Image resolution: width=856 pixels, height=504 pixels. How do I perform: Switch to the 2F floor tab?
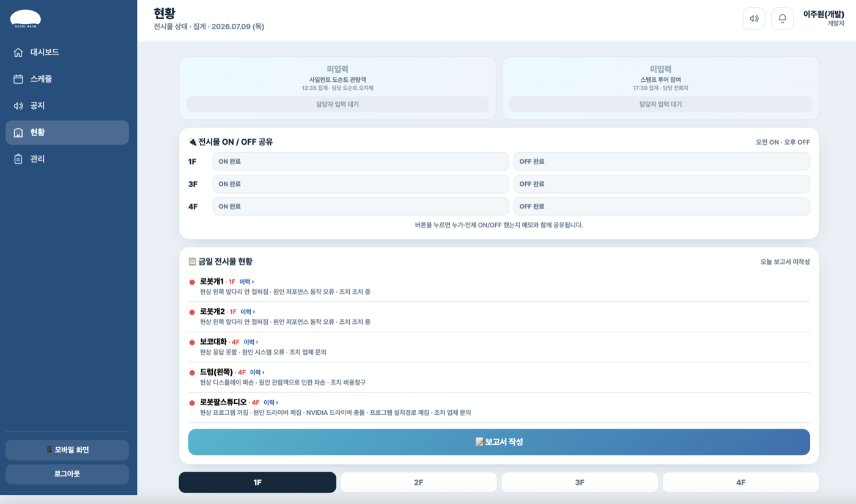[x=419, y=482]
